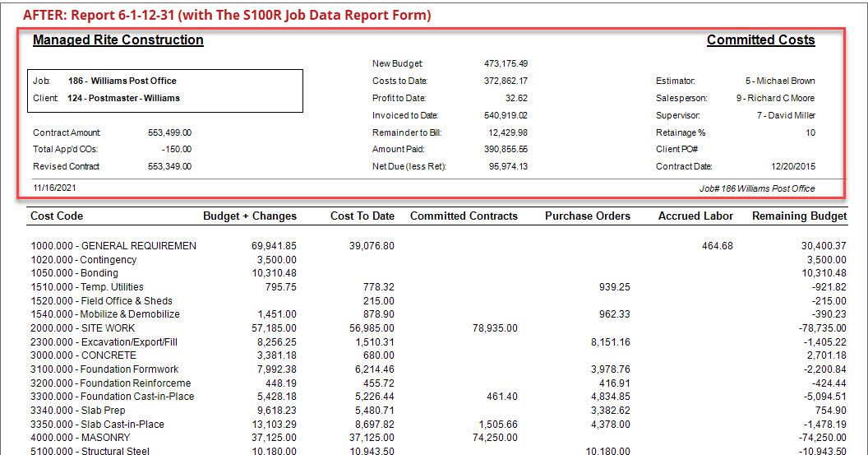Image resolution: width=868 pixels, height=455 pixels.
Task: Click the Retainage % value 10
Action: point(810,132)
